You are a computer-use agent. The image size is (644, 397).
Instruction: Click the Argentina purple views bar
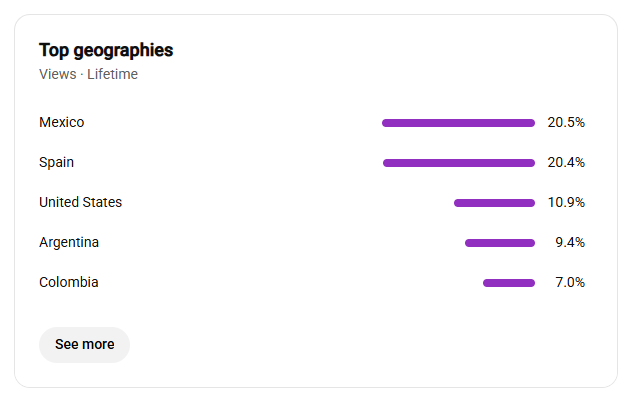click(x=500, y=243)
